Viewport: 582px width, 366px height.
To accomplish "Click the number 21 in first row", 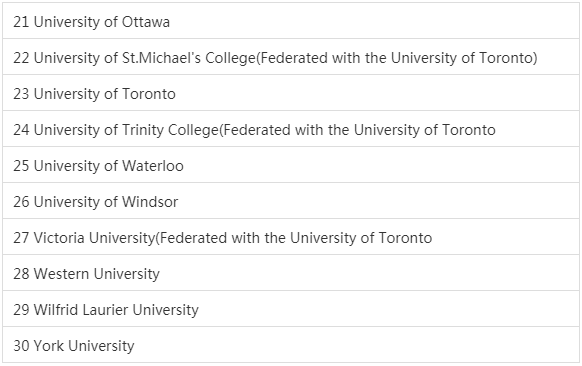I will (x=21, y=22).
